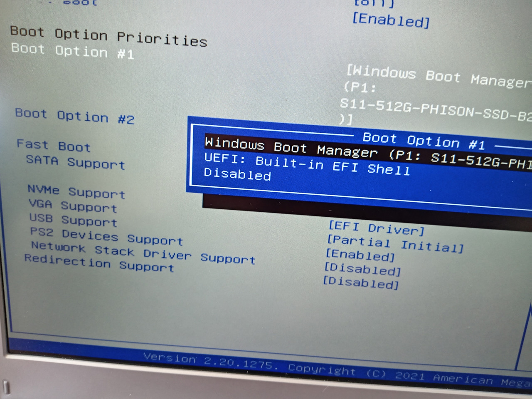Select the USB Support row
532x399 pixels.
coord(73,220)
